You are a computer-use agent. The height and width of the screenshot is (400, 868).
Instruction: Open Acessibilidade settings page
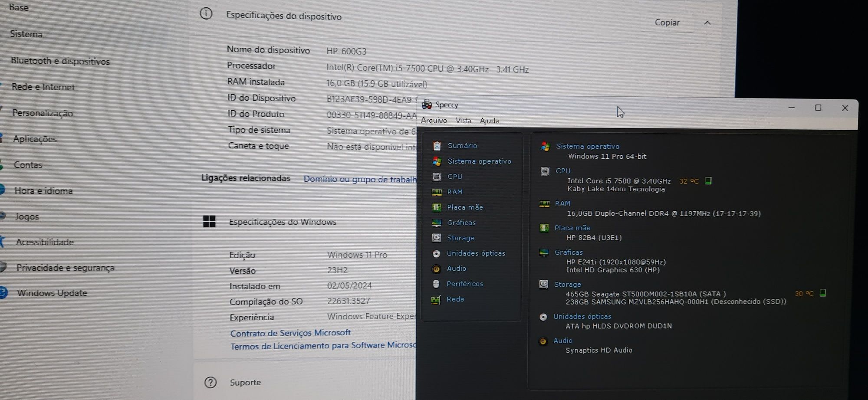[45, 242]
